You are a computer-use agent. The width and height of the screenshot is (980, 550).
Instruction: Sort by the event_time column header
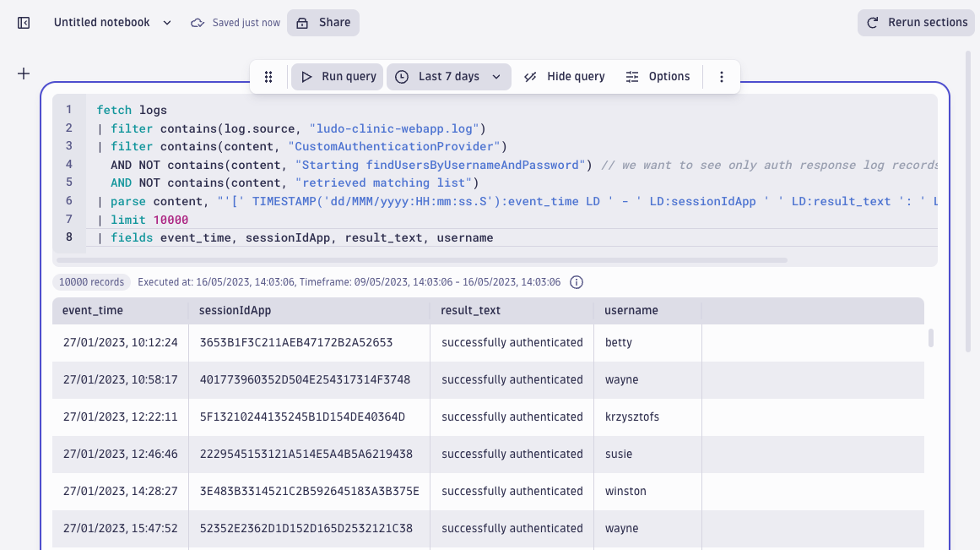pos(94,310)
